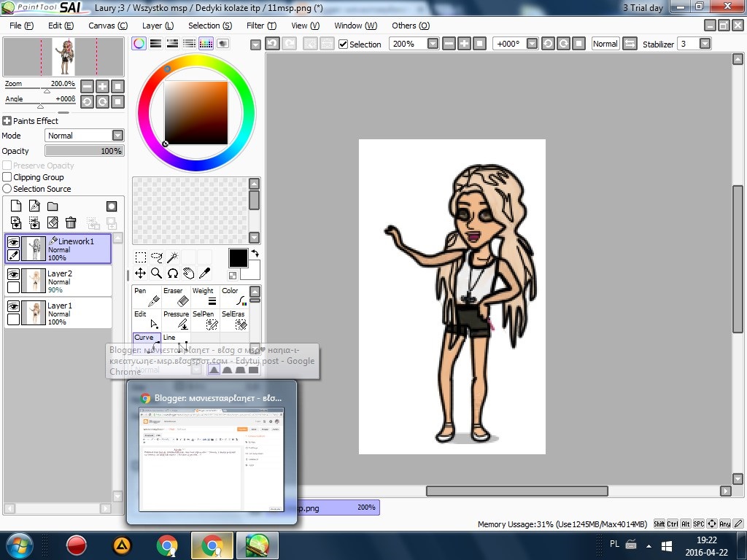The height and width of the screenshot is (560, 747).
Task: Toggle the RGB slider panel
Action: pyautogui.click(x=156, y=44)
